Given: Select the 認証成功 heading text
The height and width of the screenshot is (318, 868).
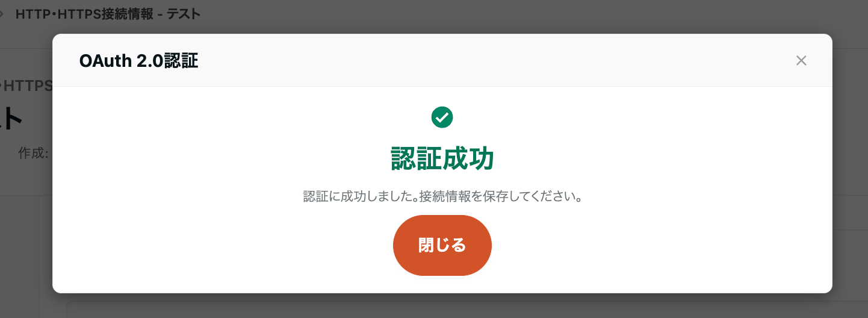Looking at the screenshot, I should tap(442, 159).
